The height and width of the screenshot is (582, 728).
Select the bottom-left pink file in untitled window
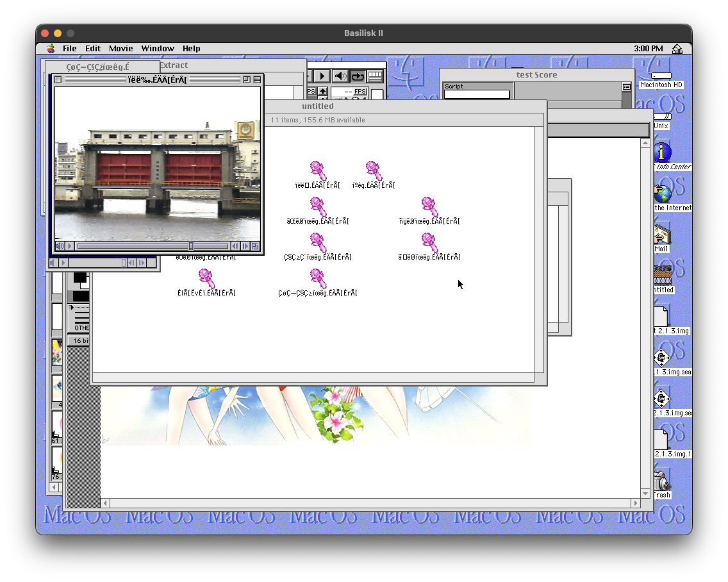(x=206, y=279)
